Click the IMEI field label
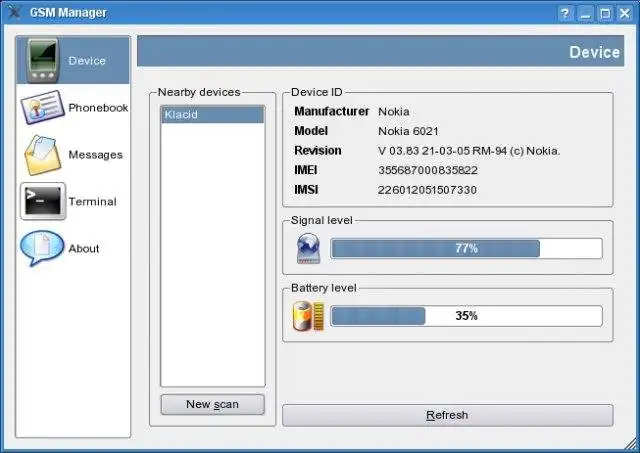 pos(306,170)
